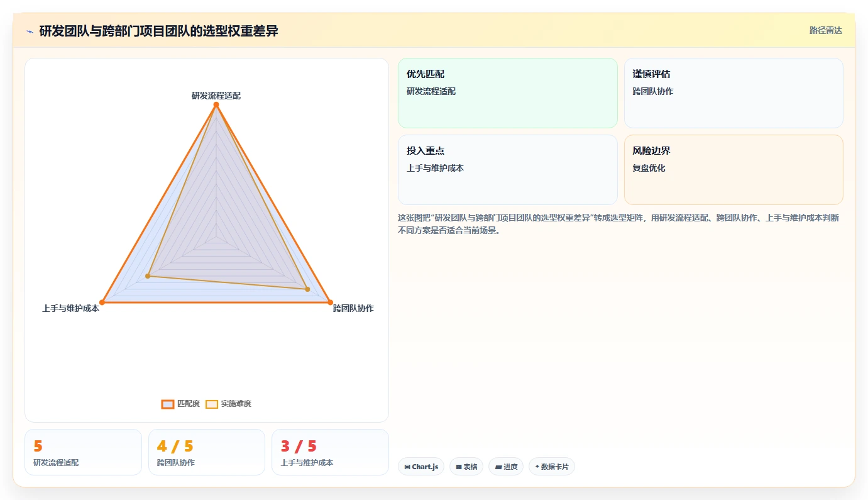Toggle the 匹配度 legend swatch
The height and width of the screenshot is (500, 868).
[x=168, y=404]
